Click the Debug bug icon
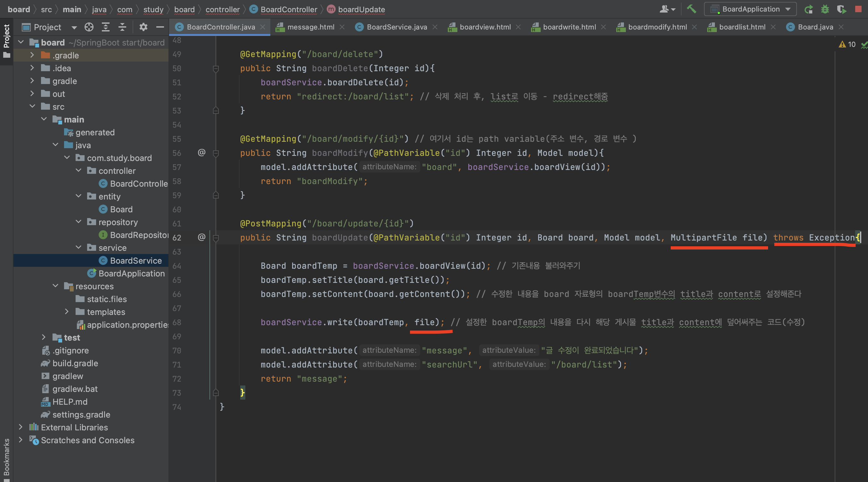This screenshot has height=482, width=868. pyautogui.click(x=824, y=9)
